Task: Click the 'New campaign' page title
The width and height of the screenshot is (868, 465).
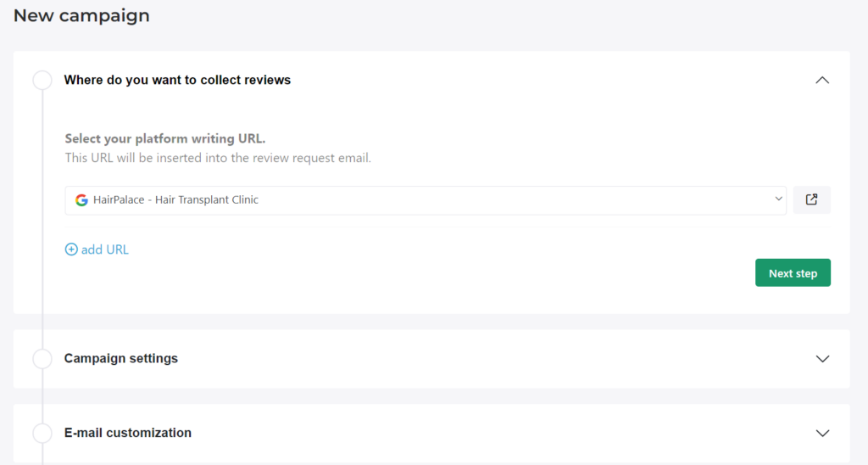Action: click(x=81, y=15)
